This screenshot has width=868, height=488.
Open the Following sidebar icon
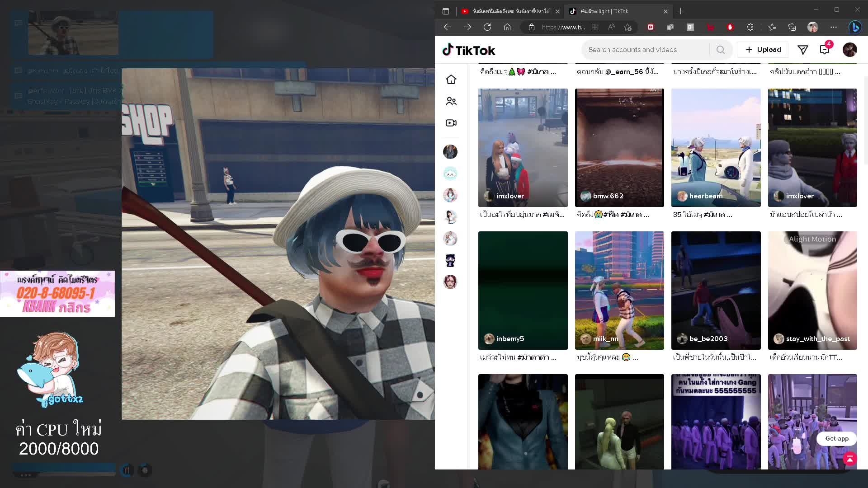click(451, 101)
